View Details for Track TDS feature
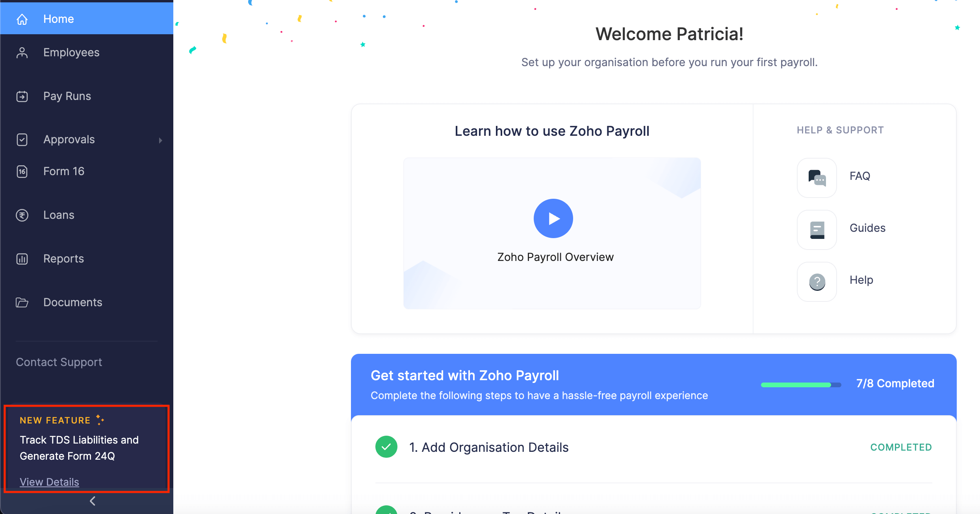Image resolution: width=980 pixels, height=514 pixels. click(49, 482)
